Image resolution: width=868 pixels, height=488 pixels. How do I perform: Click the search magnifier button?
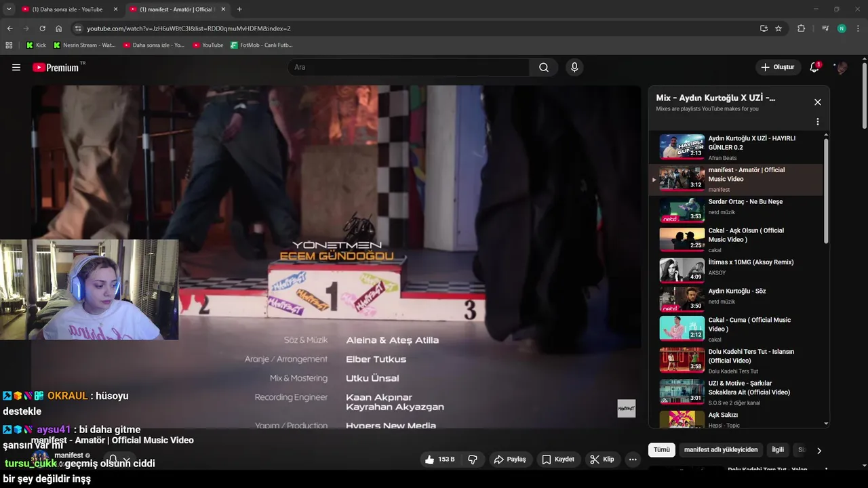click(544, 67)
